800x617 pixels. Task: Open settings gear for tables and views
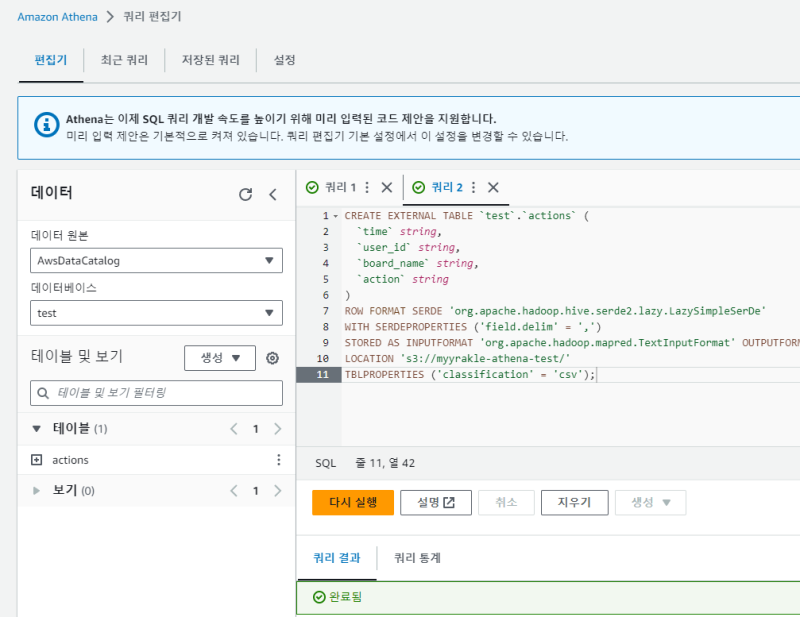point(272,358)
